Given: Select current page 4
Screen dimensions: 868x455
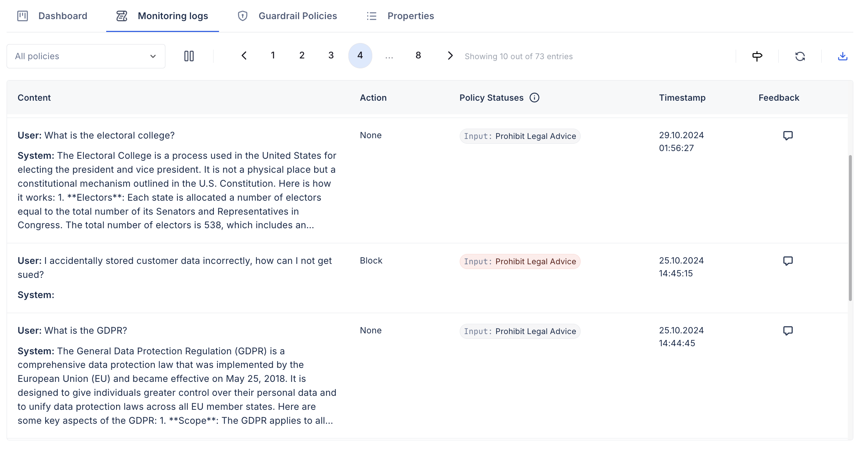Looking at the screenshot, I should (x=360, y=55).
